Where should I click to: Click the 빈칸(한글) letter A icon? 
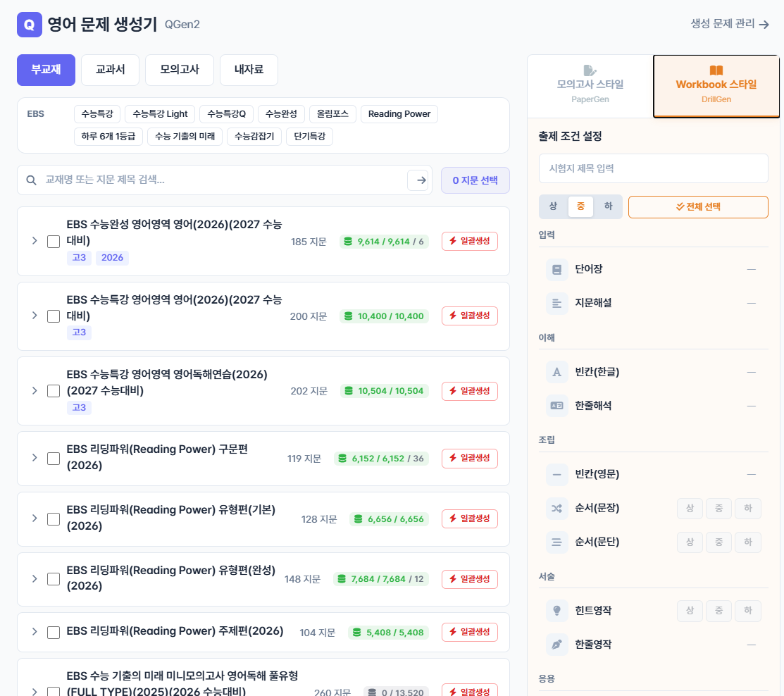[556, 372]
